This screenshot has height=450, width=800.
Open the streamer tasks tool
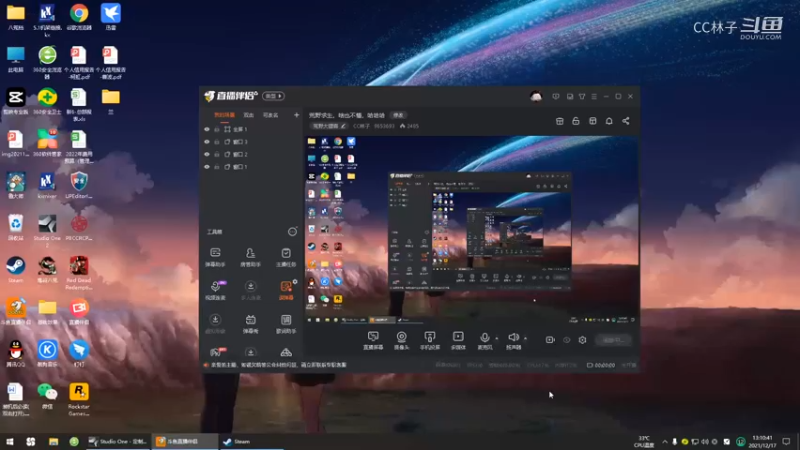(x=286, y=257)
